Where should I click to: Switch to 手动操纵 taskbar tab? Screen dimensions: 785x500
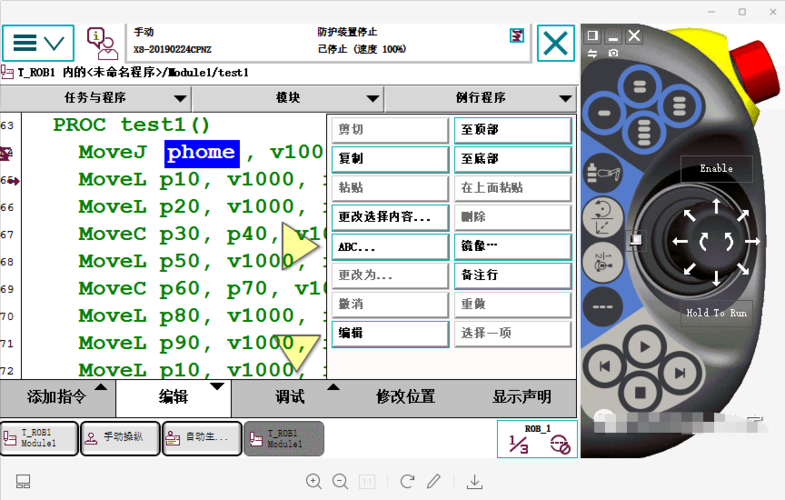coord(121,438)
